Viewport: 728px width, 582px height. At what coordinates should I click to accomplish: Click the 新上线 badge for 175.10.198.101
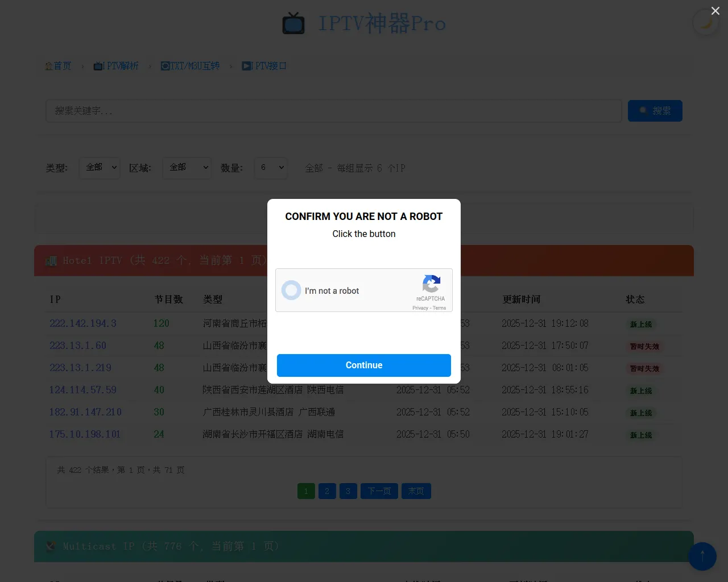tap(641, 435)
